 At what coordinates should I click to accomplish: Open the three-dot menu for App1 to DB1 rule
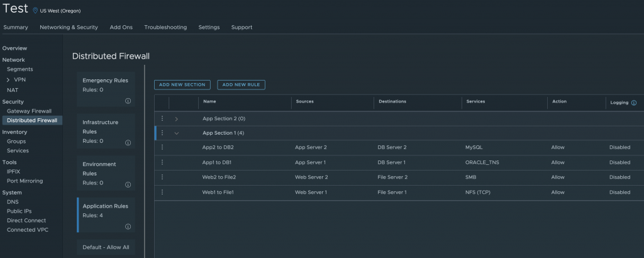[162, 162]
